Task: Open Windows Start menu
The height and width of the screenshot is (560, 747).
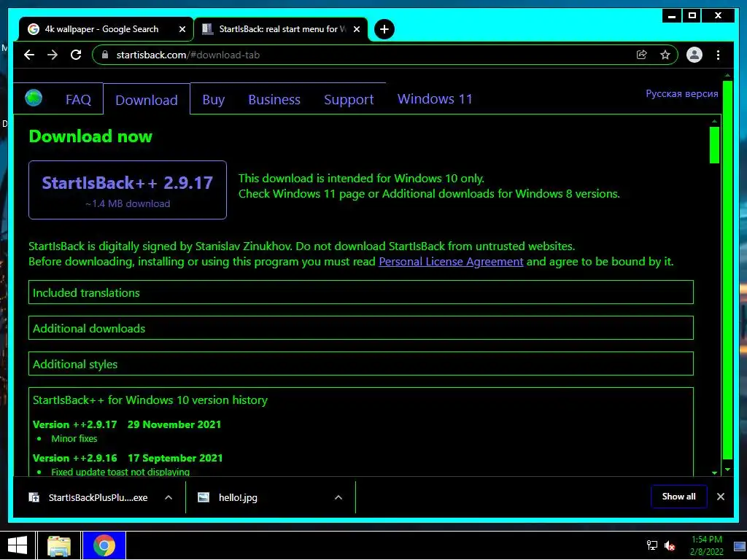Action: (x=18, y=545)
